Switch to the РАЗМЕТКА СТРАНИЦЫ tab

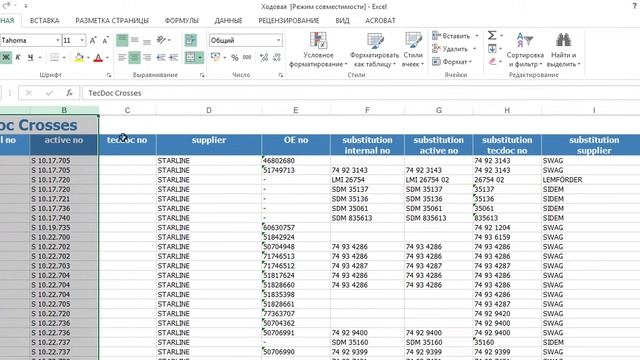[112, 20]
